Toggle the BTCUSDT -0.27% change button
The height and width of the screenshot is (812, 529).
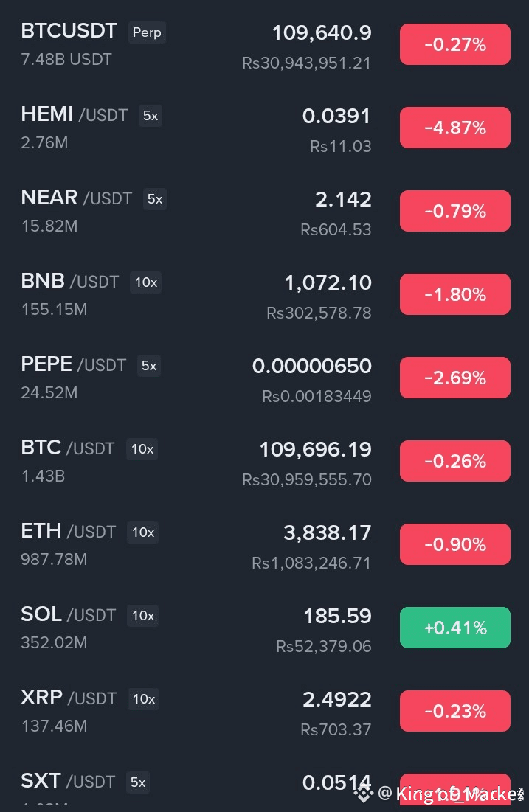454,45
